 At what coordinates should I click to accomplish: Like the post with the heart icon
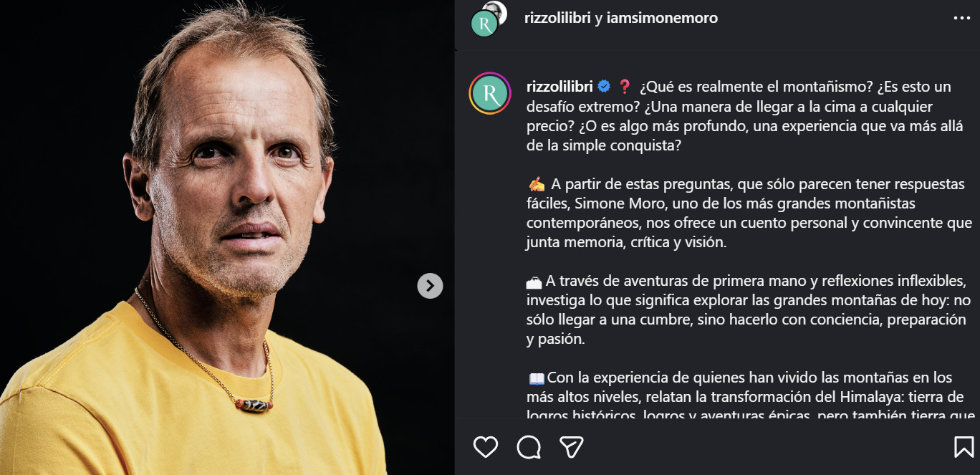point(486,447)
